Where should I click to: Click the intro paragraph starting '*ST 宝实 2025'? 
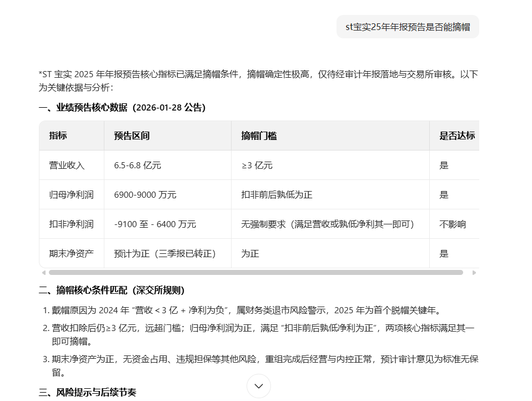click(x=259, y=81)
